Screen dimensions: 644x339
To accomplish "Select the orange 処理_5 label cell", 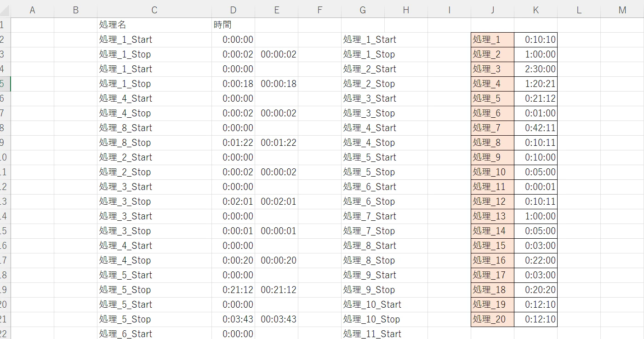I will tap(492, 98).
